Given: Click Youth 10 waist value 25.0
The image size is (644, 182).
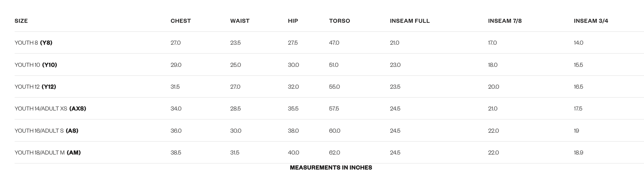Looking at the screenshot, I should point(236,65).
